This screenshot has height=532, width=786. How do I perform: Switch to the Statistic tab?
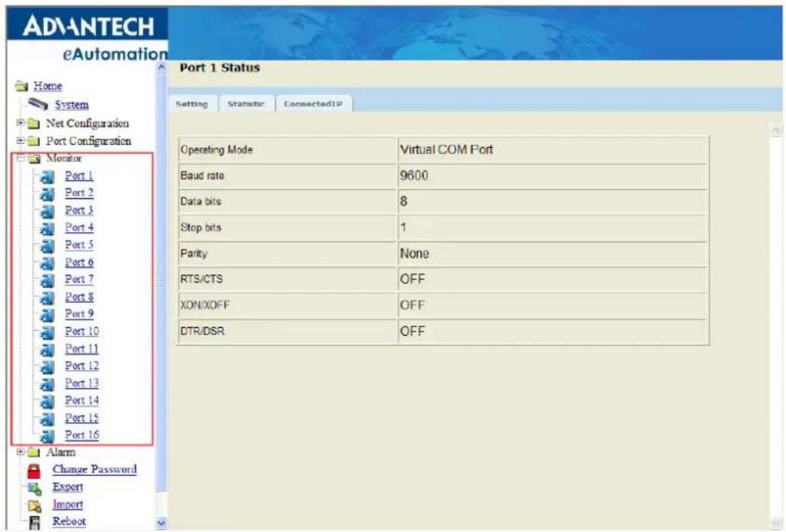246,104
